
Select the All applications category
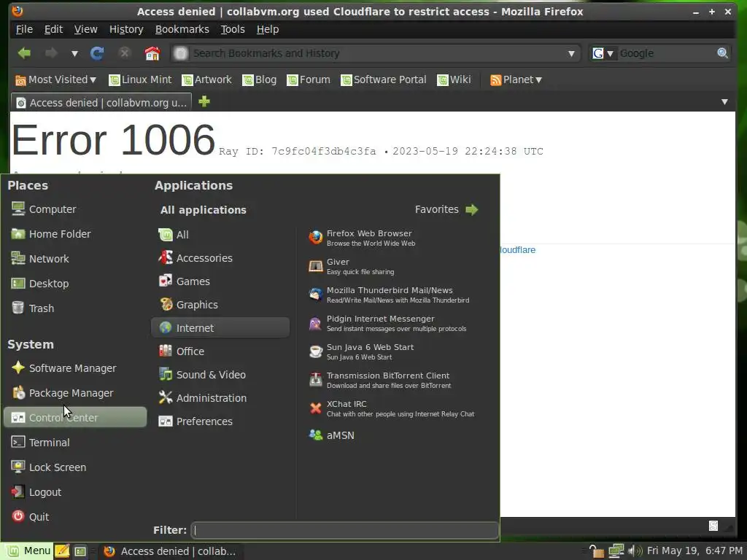(x=220, y=235)
